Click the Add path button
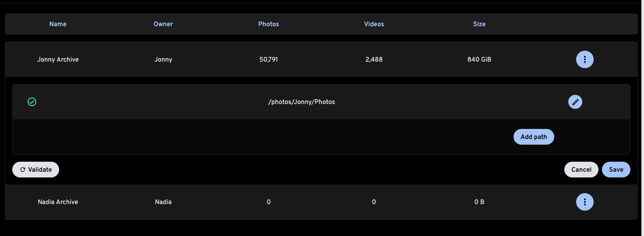Image resolution: width=644 pixels, height=236 pixels. click(x=533, y=137)
